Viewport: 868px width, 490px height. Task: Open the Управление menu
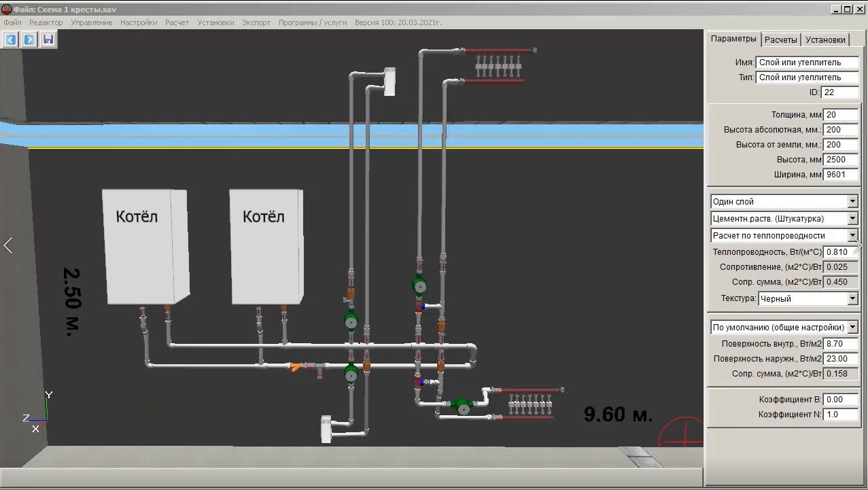click(x=92, y=22)
